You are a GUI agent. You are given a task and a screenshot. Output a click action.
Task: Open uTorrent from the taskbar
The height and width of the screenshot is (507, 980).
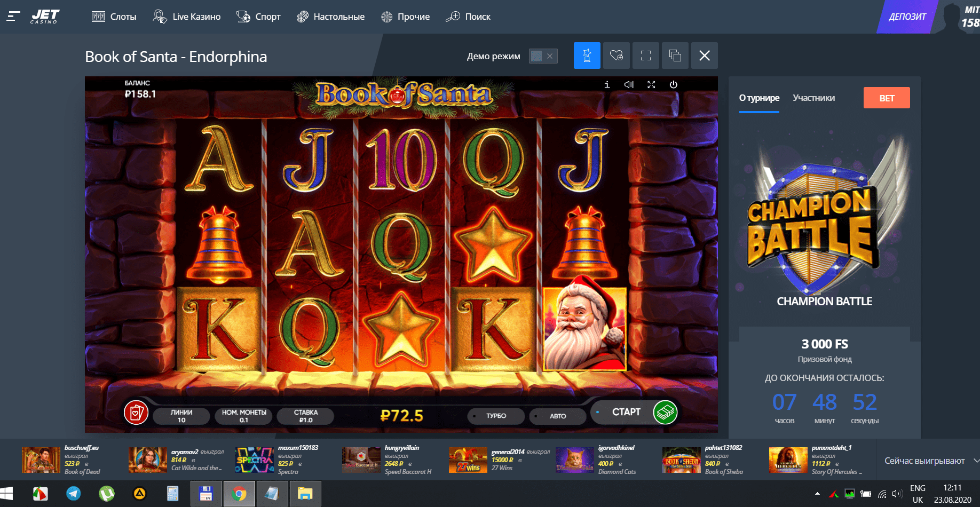point(107,494)
